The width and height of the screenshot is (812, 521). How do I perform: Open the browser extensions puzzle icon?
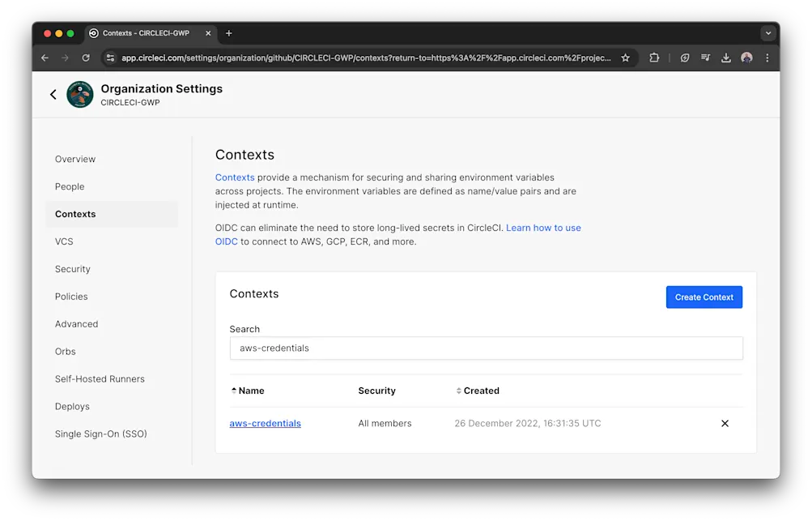pyautogui.click(x=654, y=58)
